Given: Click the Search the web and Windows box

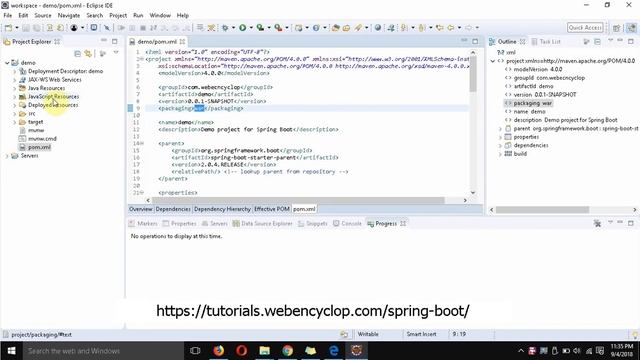Looking at the screenshot, I should point(103,351).
